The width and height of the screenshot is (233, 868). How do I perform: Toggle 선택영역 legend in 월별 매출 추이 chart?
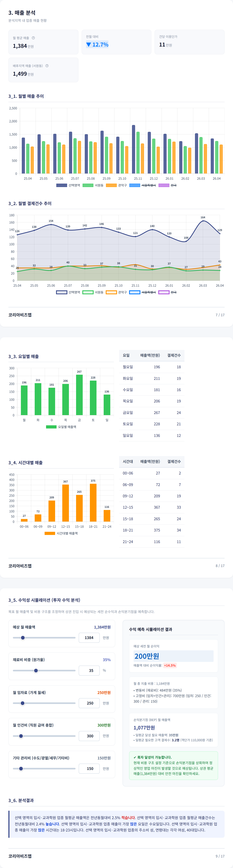tap(68, 185)
